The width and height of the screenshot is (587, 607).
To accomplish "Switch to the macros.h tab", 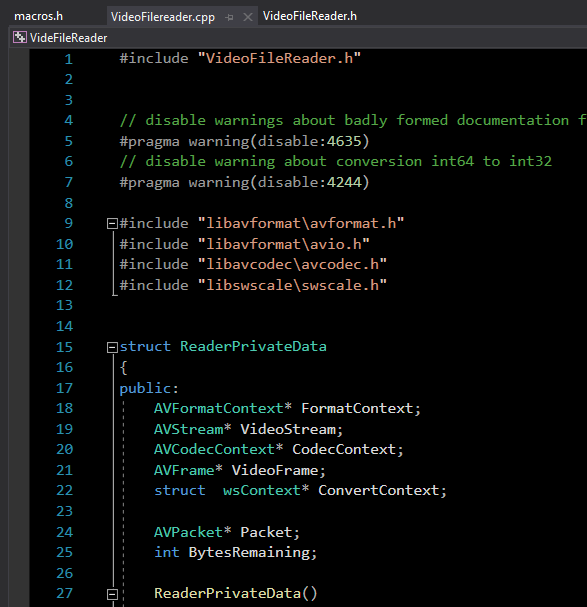I will point(38,16).
